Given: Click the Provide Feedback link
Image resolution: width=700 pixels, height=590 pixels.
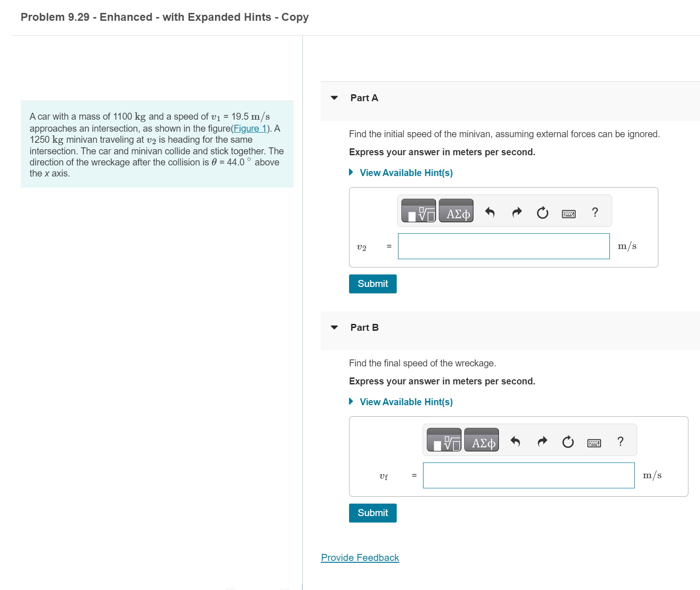Looking at the screenshot, I should (x=360, y=558).
